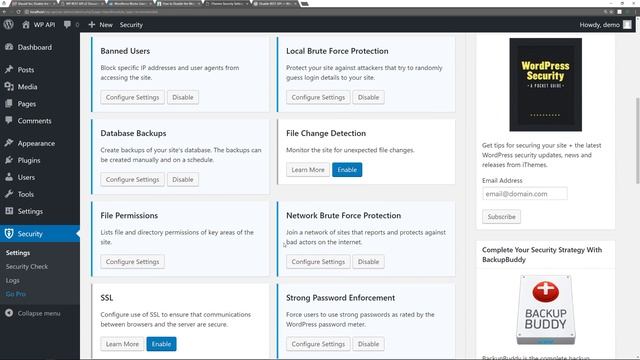Screen dimensions: 640x360
Task: Click the page vertical scrollbar
Action: 637,141
